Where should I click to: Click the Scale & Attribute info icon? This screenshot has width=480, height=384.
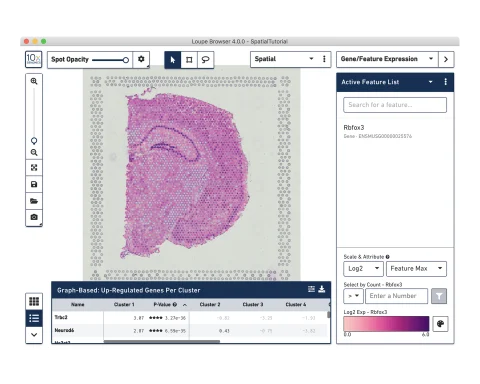(x=387, y=257)
